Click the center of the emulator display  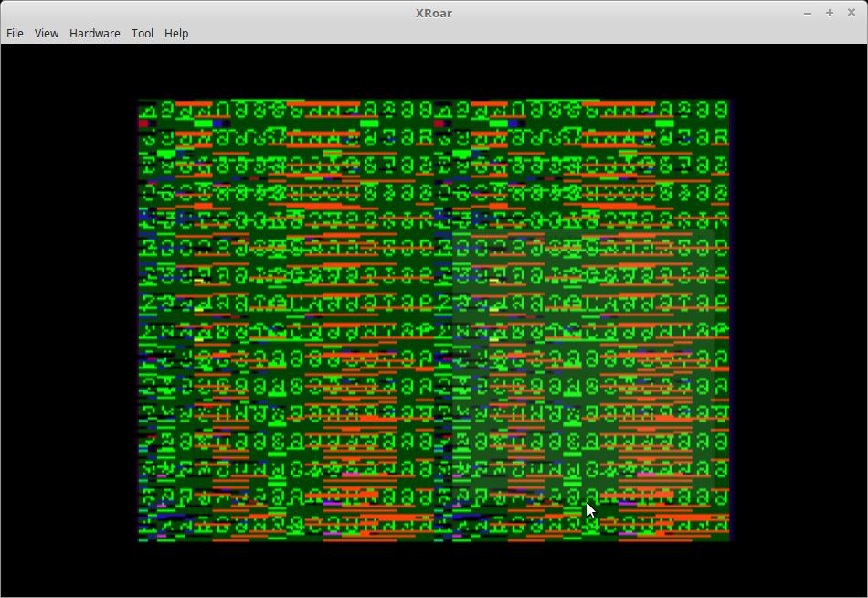[434, 320]
